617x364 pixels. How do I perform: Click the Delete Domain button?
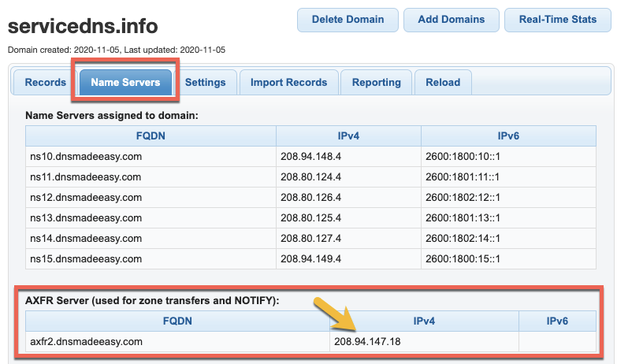pos(348,20)
